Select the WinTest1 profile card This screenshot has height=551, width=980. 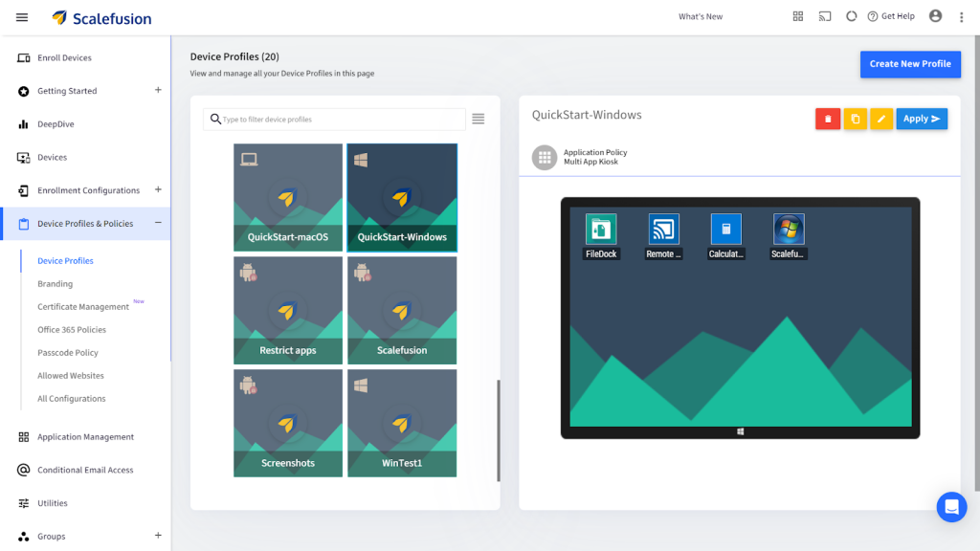click(x=402, y=424)
